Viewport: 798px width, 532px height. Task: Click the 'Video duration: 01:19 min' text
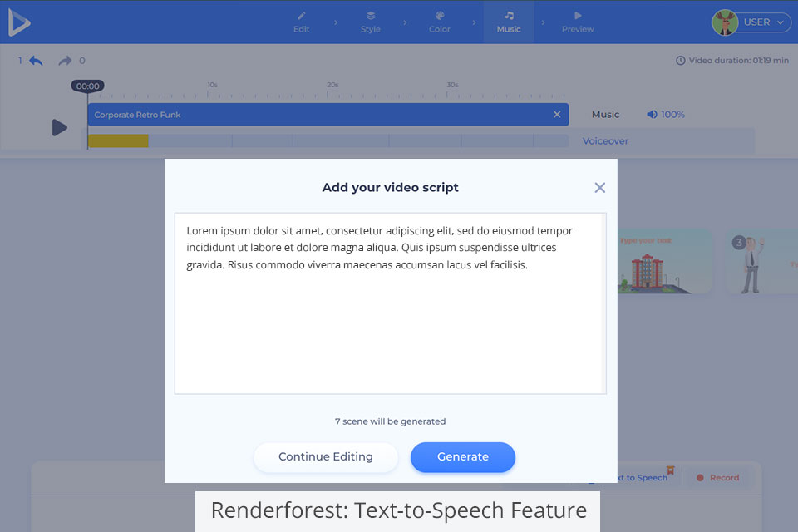click(738, 61)
